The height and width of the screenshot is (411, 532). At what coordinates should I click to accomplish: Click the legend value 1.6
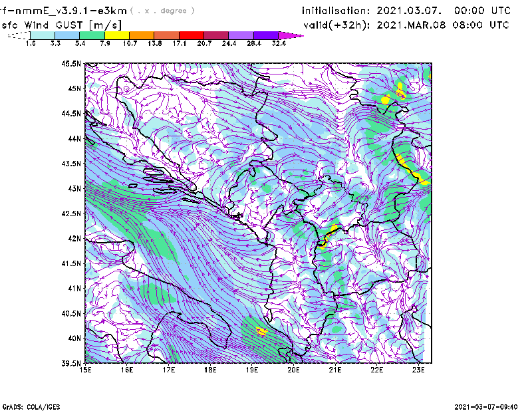click(x=31, y=43)
